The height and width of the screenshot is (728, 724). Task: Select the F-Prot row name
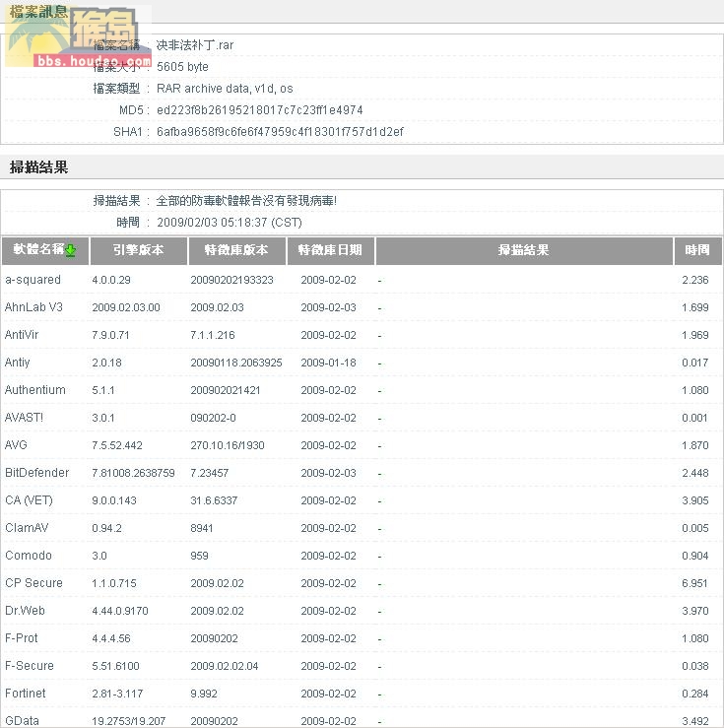(x=22, y=638)
